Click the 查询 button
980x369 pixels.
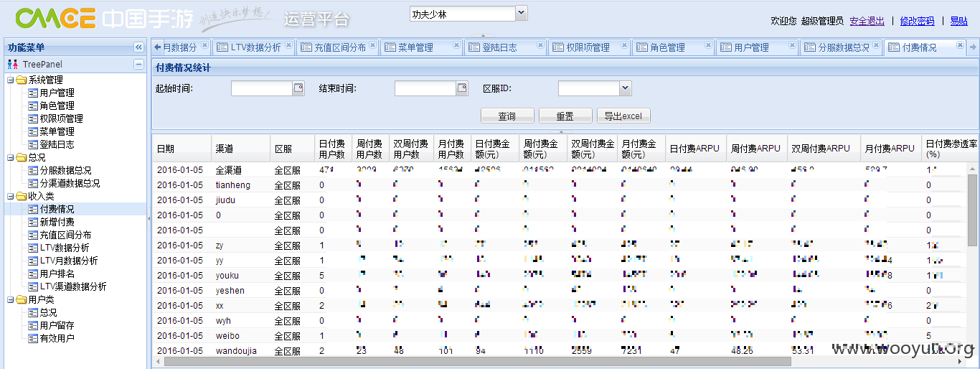tap(507, 116)
